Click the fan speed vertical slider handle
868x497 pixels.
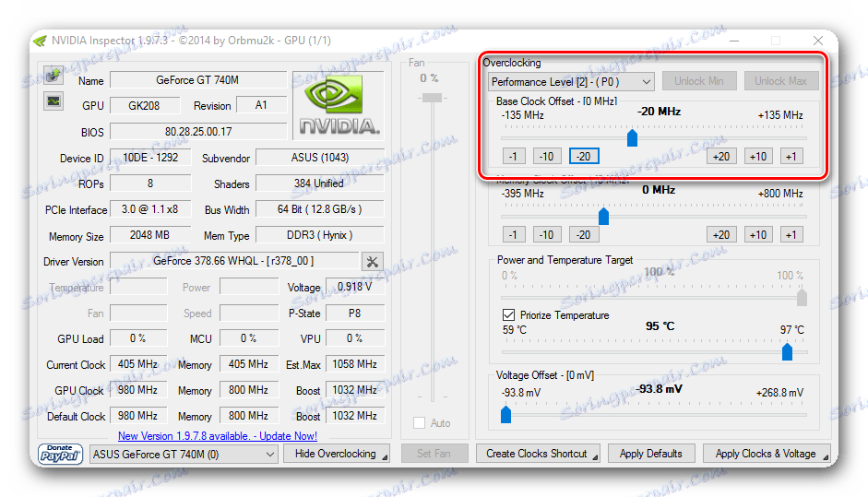(x=432, y=98)
